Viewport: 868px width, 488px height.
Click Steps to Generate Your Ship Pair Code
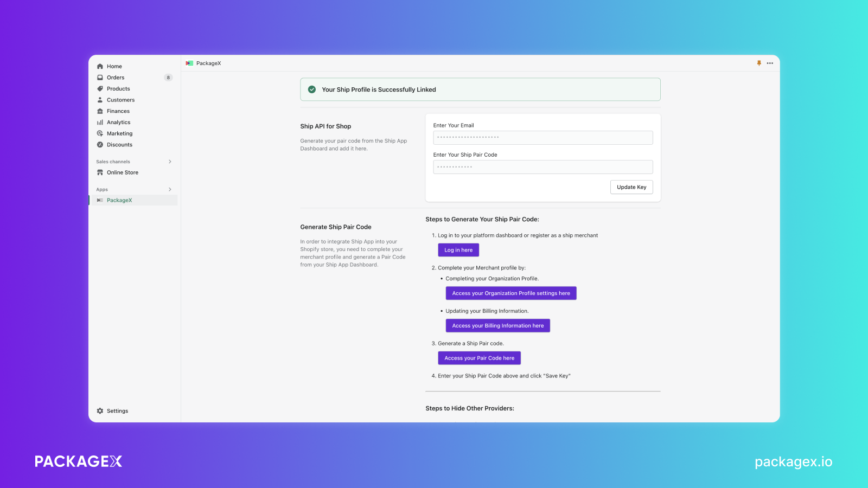(x=482, y=220)
